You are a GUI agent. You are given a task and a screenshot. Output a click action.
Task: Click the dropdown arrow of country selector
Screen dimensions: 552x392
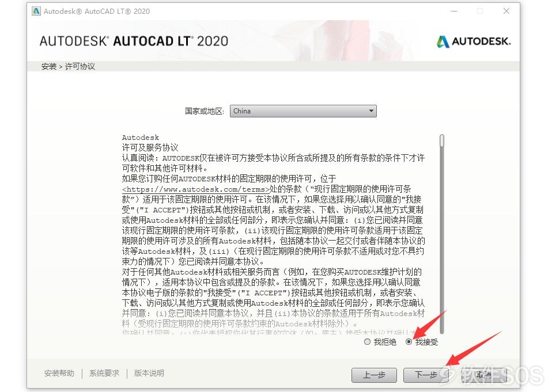371,111
